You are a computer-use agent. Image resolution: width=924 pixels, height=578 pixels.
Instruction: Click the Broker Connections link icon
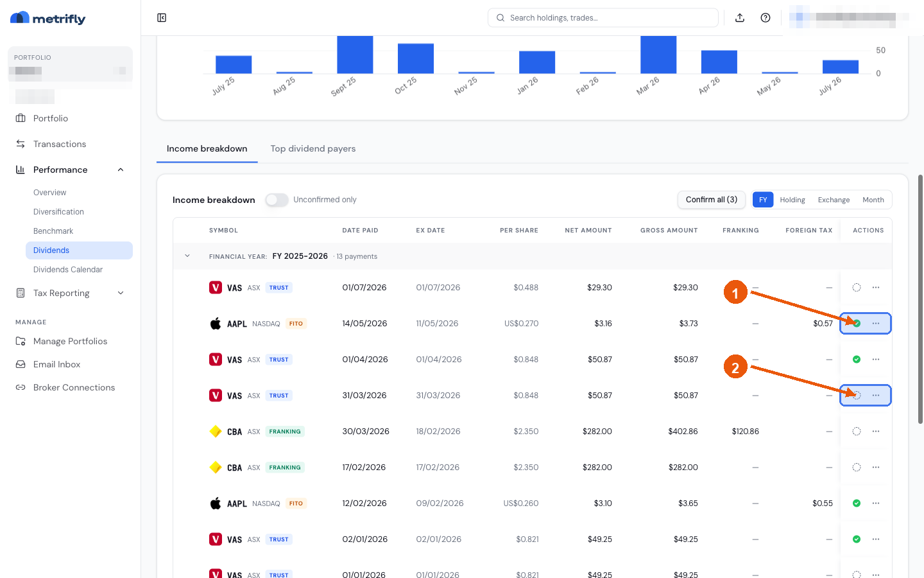[21, 387]
